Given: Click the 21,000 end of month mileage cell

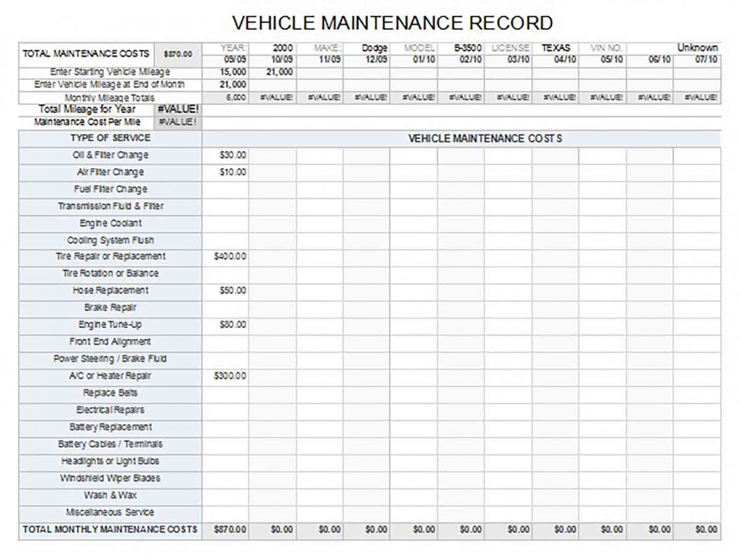Looking at the screenshot, I should [x=225, y=85].
